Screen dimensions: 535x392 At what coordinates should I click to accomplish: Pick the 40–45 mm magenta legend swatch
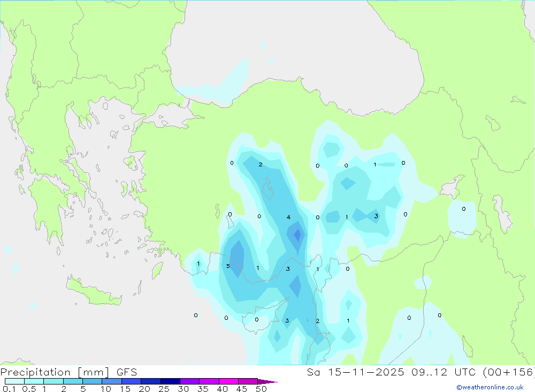click(228, 381)
